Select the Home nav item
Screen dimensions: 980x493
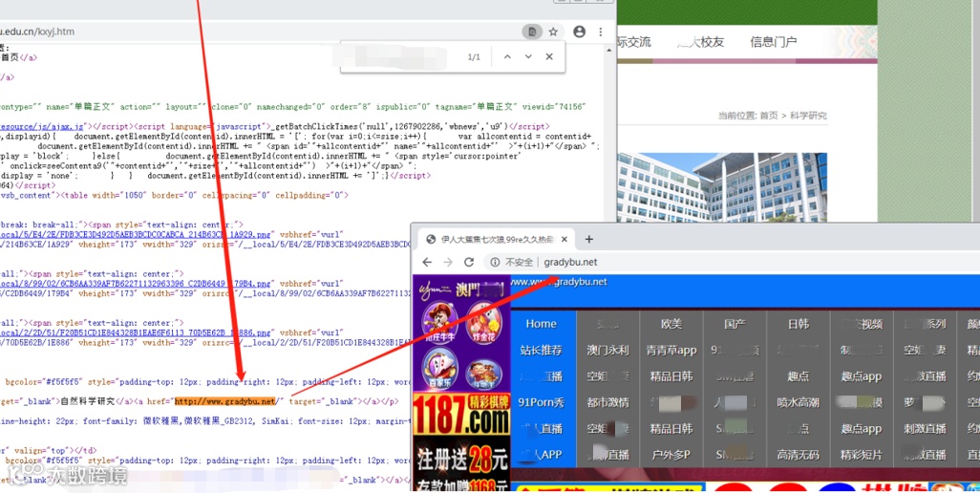[x=542, y=324]
